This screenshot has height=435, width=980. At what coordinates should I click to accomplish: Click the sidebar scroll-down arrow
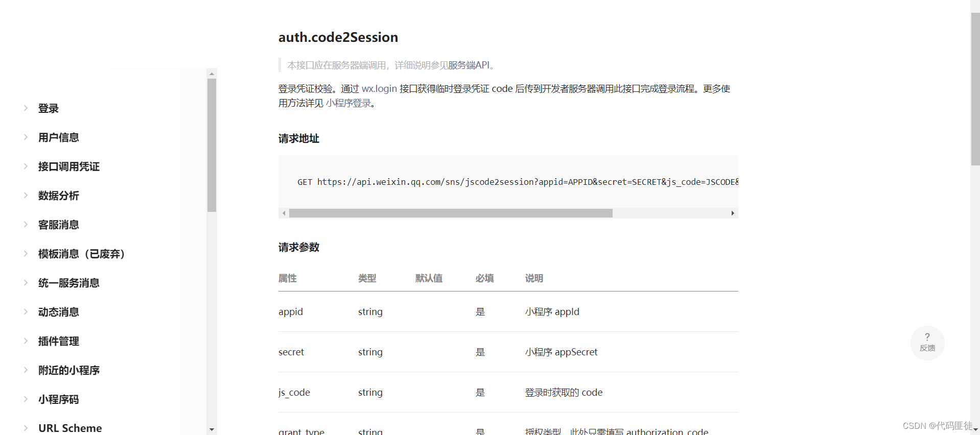(x=212, y=430)
